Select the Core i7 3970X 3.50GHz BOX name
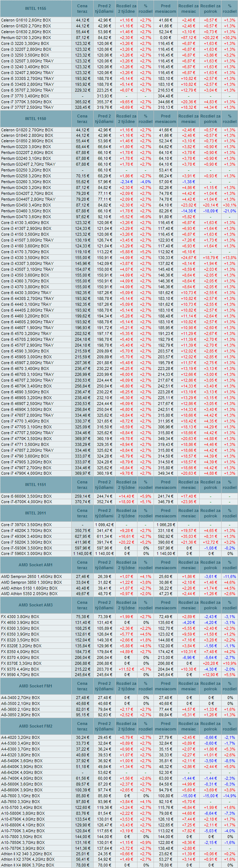The height and width of the screenshot is (868, 238). [26, 525]
